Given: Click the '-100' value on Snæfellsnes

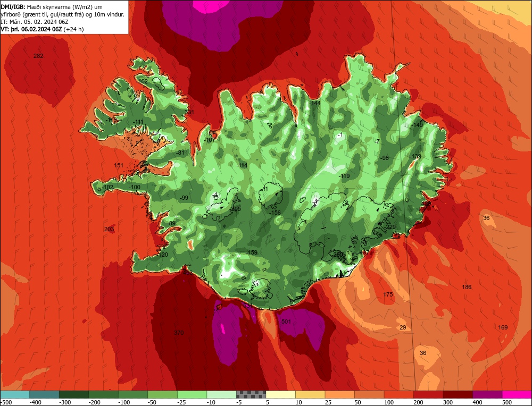Looking at the screenshot, I should (x=135, y=187).
